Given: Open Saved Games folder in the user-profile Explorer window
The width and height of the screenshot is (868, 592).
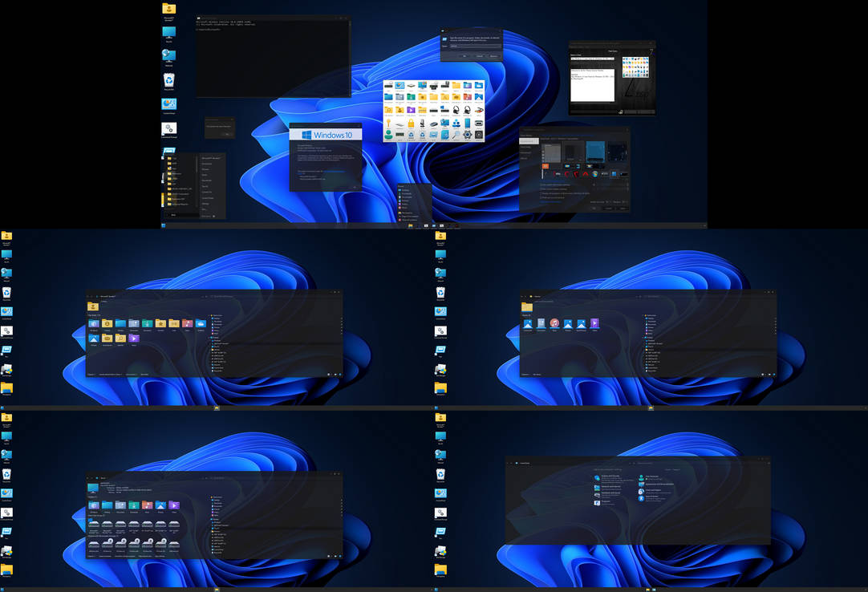Looking at the screenshot, I should [107, 339].
